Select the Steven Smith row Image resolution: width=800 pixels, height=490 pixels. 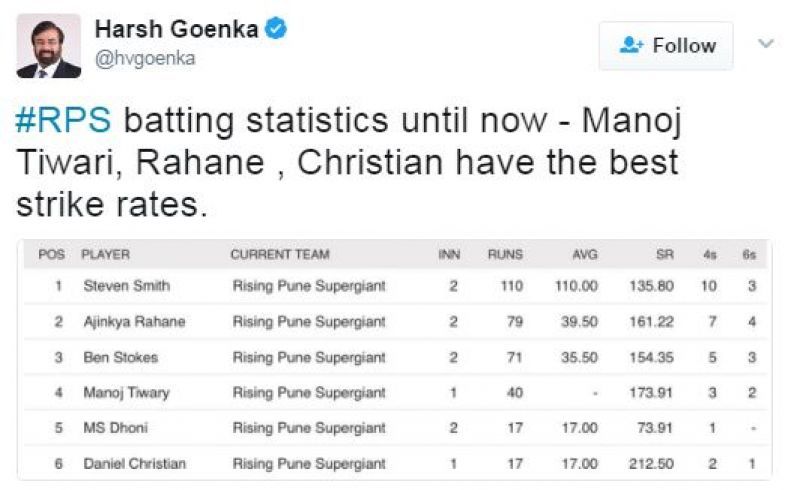tap(395, 286)
